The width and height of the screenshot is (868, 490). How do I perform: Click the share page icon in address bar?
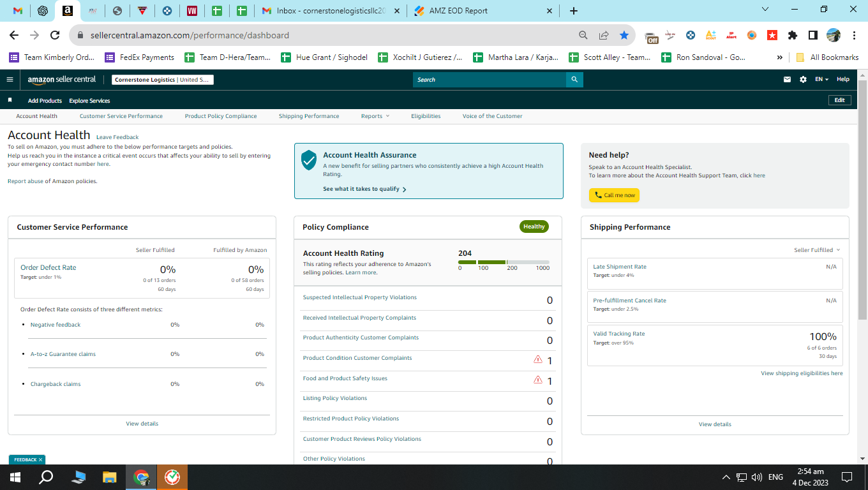click(604, 35)
